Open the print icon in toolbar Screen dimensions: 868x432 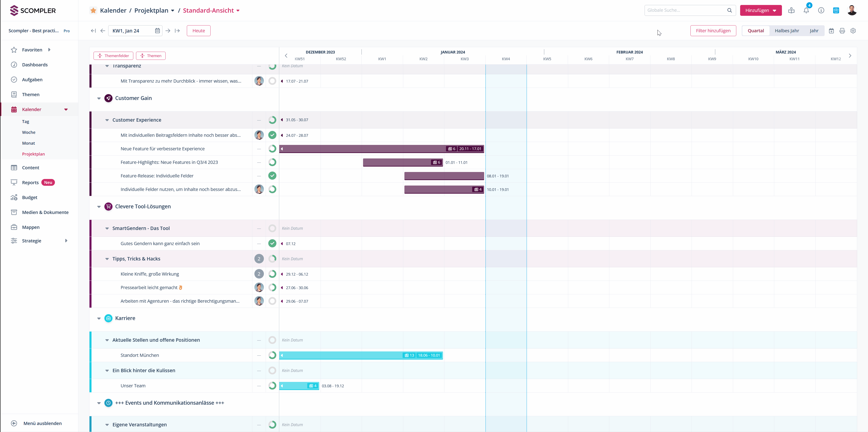(842, 31)
